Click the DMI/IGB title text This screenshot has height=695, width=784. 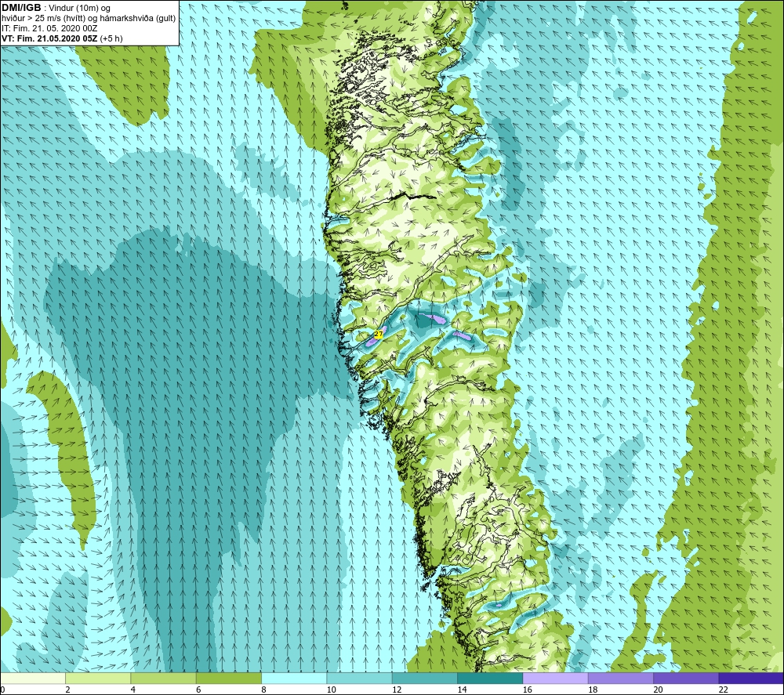pos(21,8)
